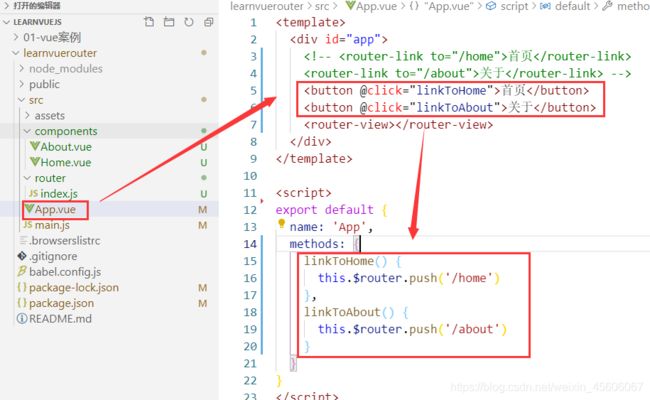Open README.md file
The image size is (650, 400).
[61, 319]
